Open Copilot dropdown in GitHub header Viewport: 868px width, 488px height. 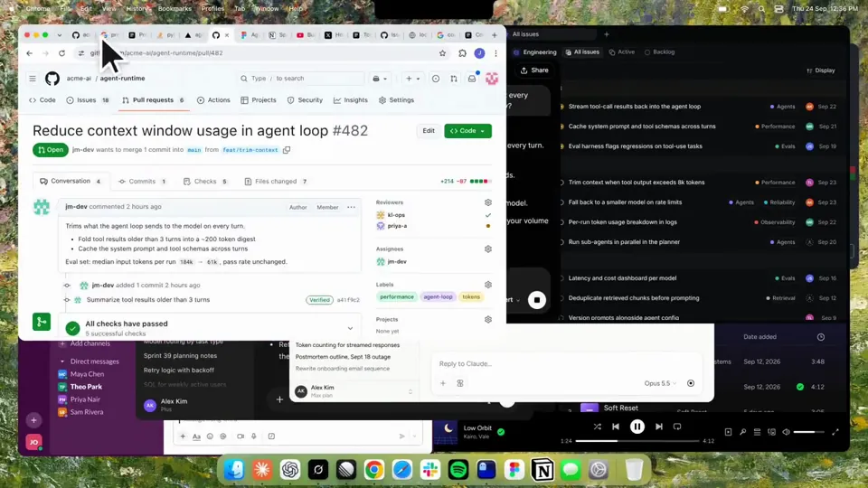(x=380, y=79)
